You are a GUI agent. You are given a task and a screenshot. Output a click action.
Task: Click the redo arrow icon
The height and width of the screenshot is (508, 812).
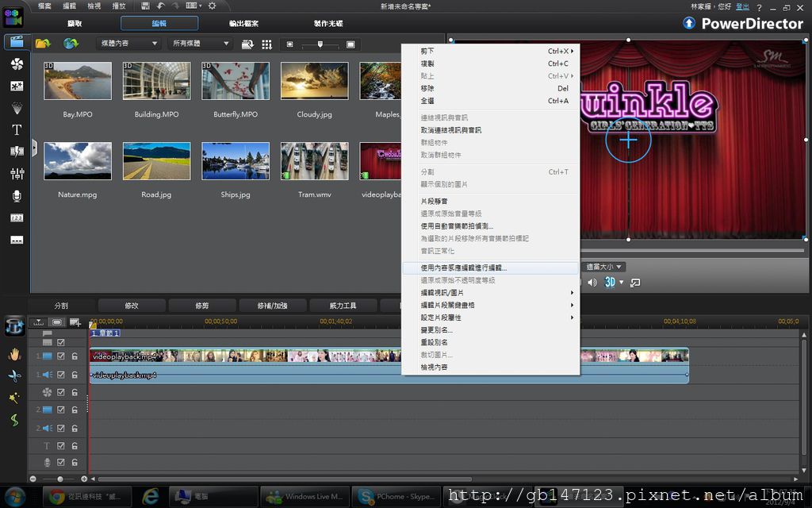(174, 6)
